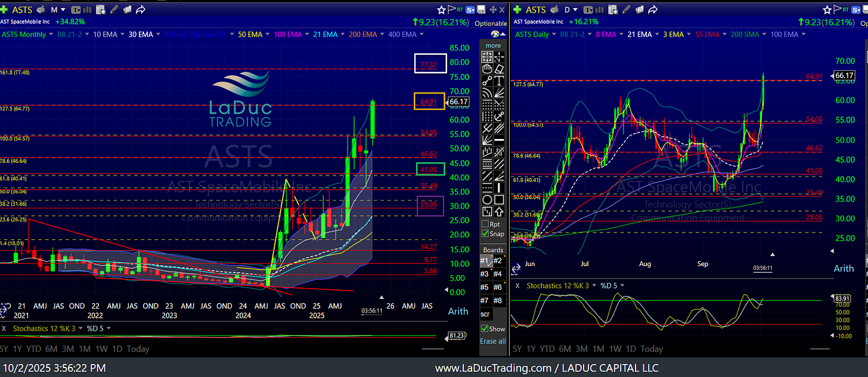Click the pencil draw icon in left chart
This screenshot has height=377, width=868.
[114, 10]
